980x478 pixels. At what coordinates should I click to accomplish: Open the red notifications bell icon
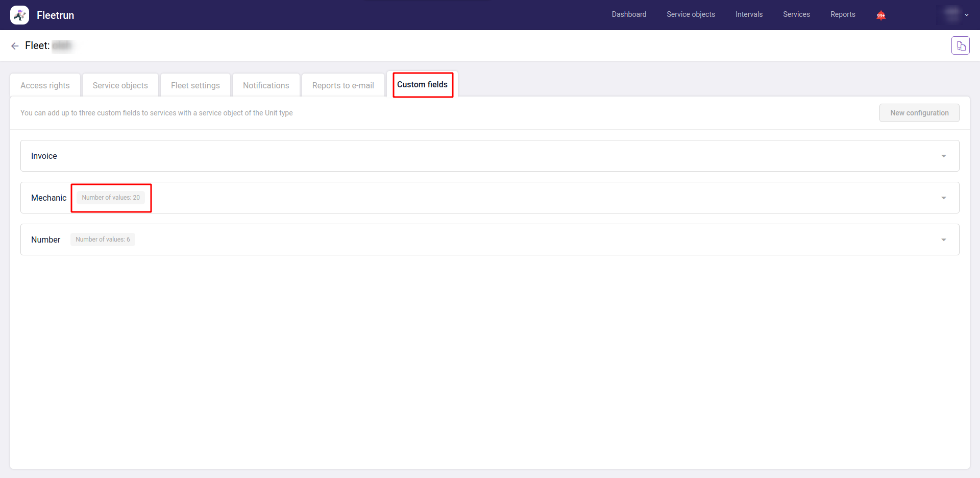(881, 15)
